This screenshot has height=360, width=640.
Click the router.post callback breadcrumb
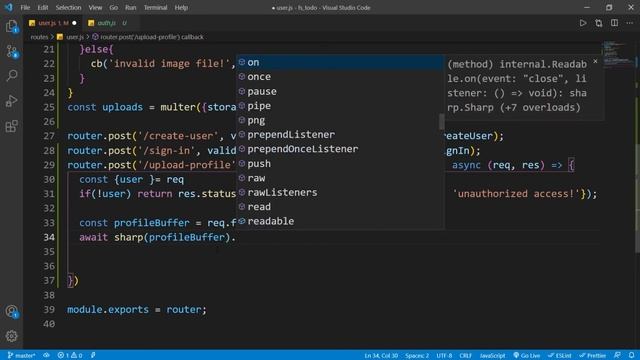coord(152,37)
